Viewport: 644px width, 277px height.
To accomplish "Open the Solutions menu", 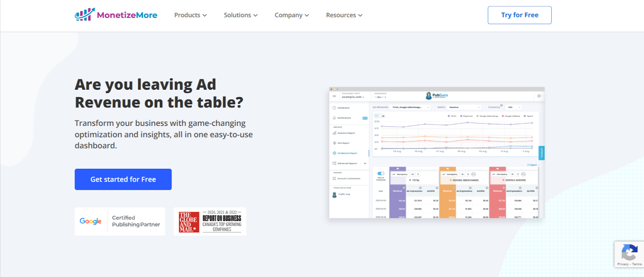I will point(241,15).
